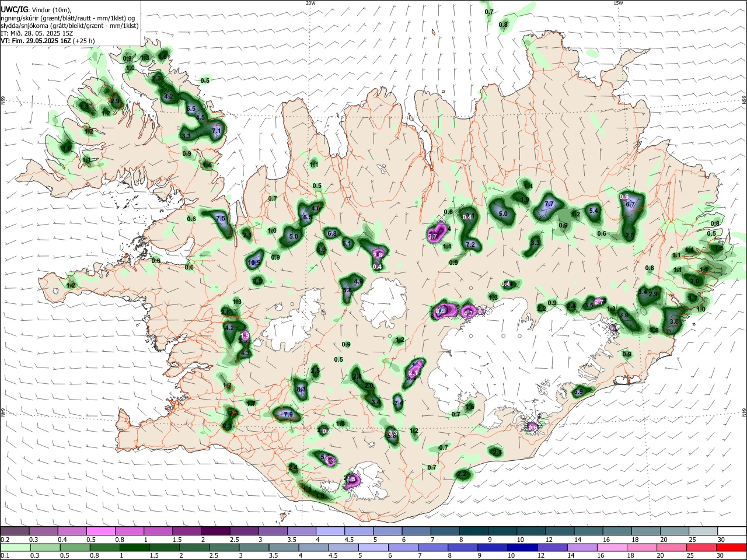Pick the medium green 0.5–0.8 swatch, bottom legend row

point(75,548)
